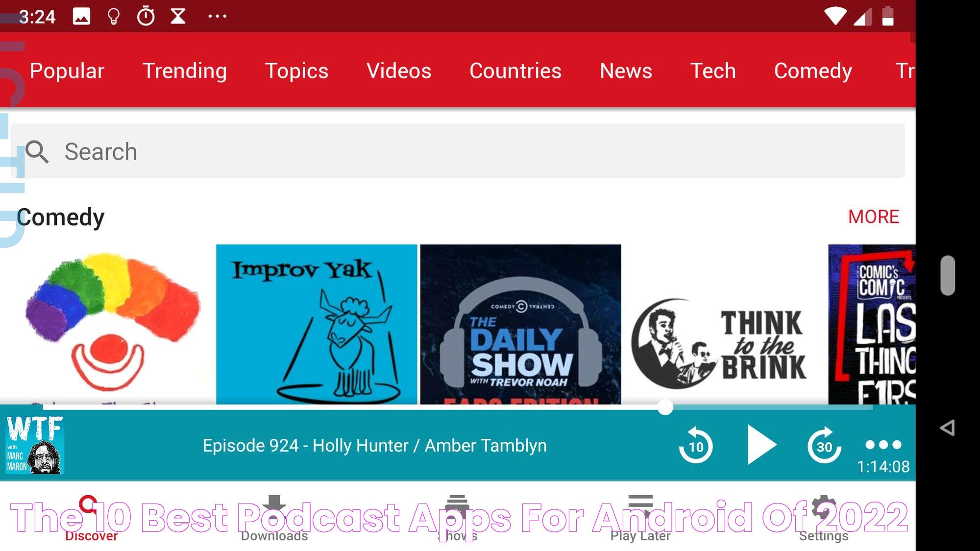Open the Downloads section
Image resolution: width=980 pixels, height=551 pixels.
point(274,518)
